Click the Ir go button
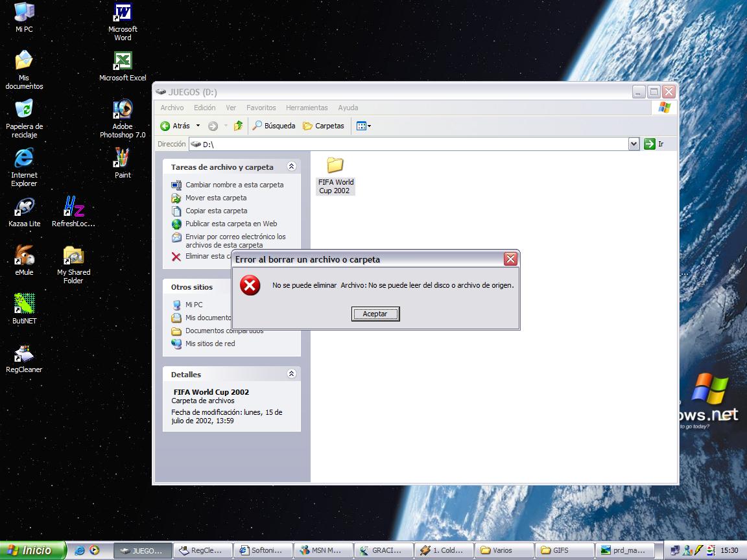 coord(654,144)
